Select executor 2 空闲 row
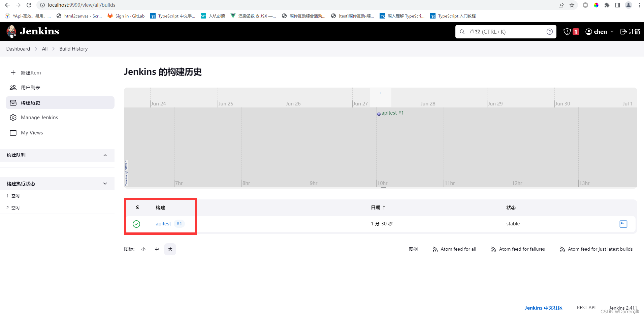644x317 pixels. coord(57,208)
